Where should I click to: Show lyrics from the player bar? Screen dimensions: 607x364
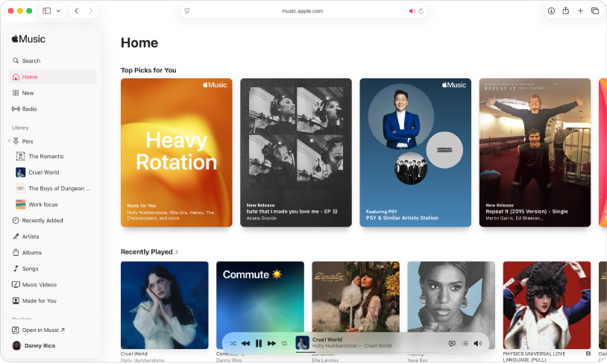[x=452, y=343]
